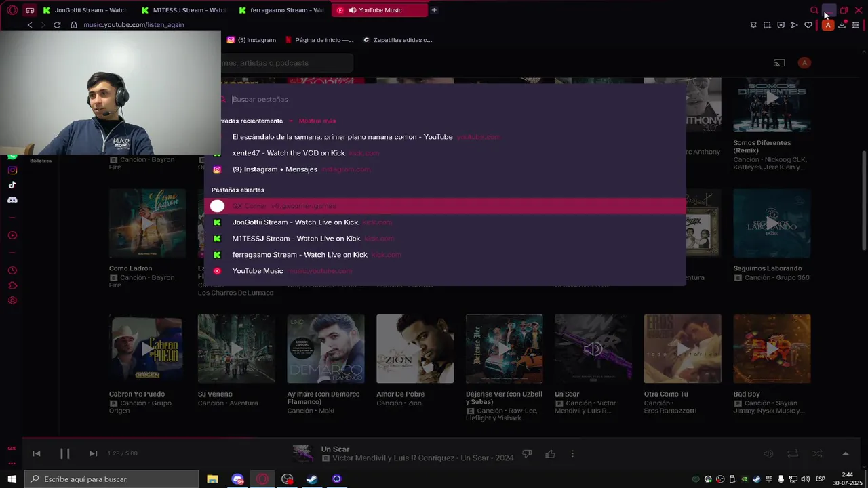
Task: Skip to the next song
Action: (93, 454)
